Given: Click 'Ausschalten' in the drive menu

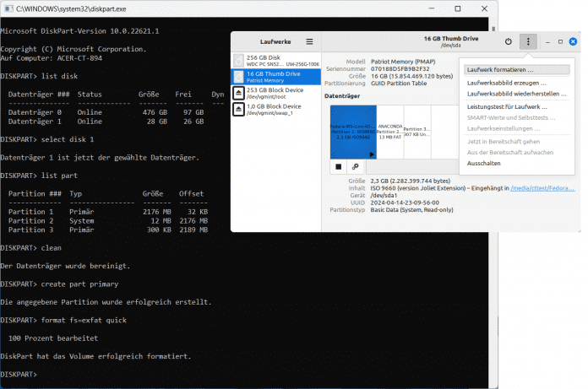Looking at the screenshot, I should click(483, 163).
